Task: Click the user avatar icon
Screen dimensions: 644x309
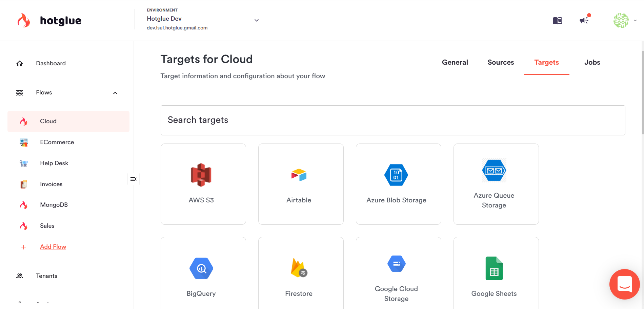Action: tap(621, 20)
